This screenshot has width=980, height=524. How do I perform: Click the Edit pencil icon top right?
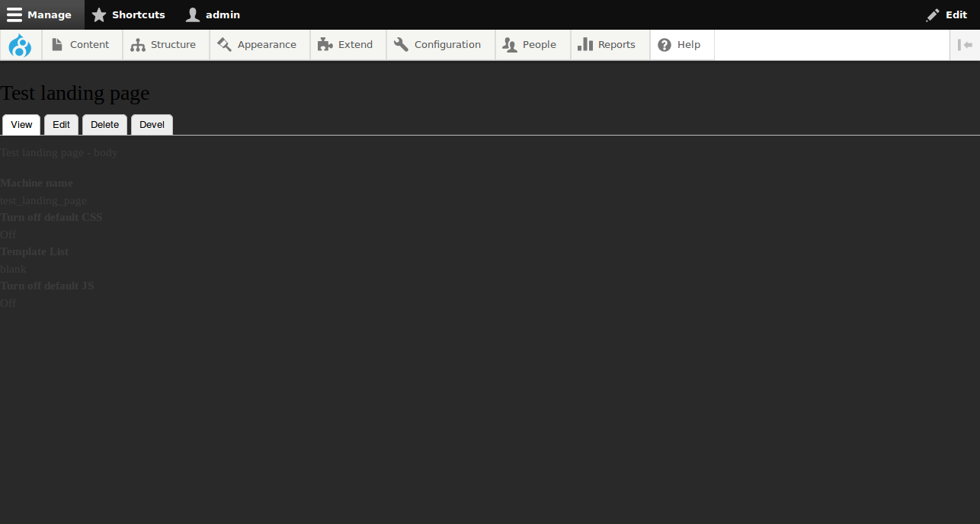932,14
